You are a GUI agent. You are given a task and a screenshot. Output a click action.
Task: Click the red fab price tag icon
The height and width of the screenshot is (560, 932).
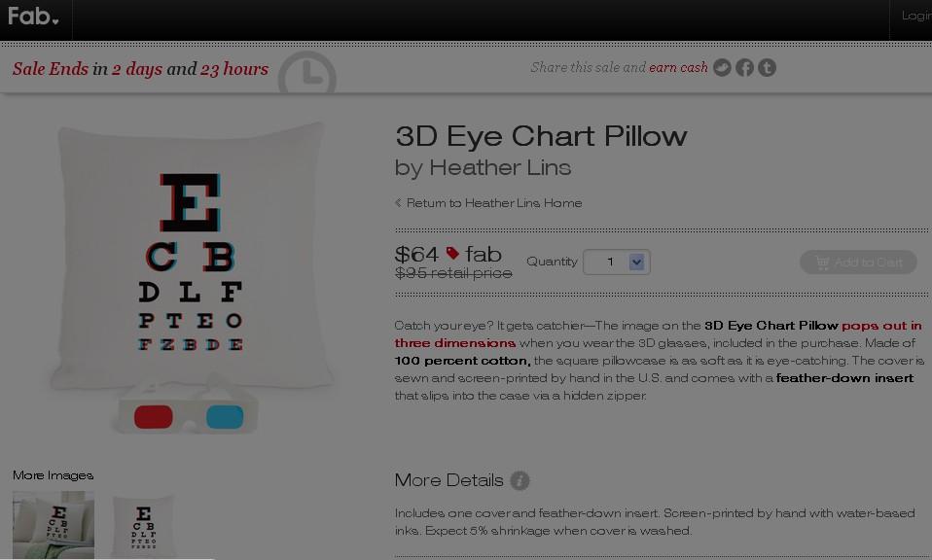[x=452, y=254]
